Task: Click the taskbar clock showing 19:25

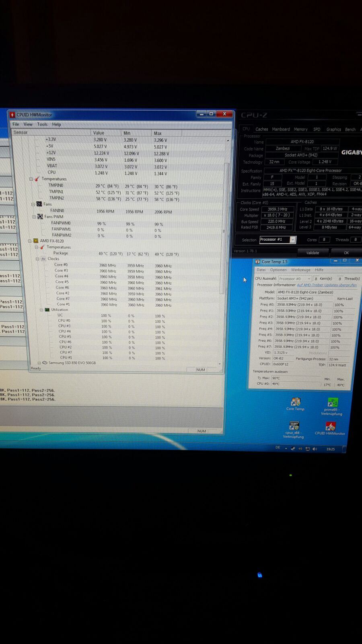Action: click(331, 449)
